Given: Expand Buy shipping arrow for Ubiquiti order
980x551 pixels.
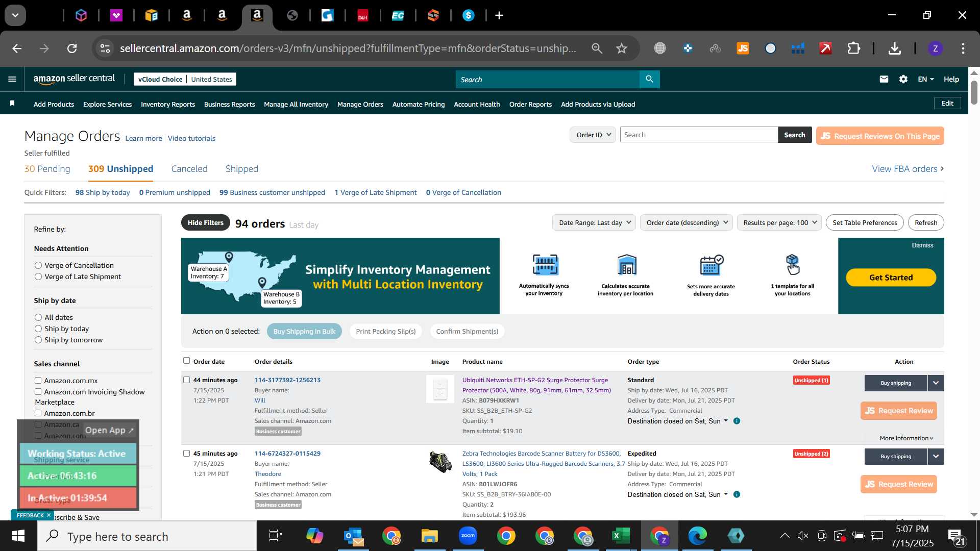Looking at the screenshot, I should click(x=936, y=383).
